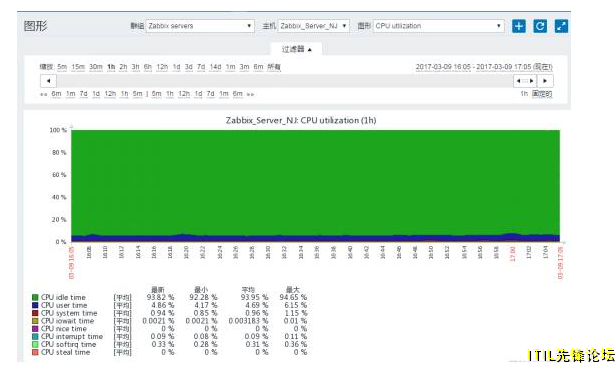Click the double-left arrows before 6m link
This screenshot has height=366, width=615.
click(x=43, y=94)
